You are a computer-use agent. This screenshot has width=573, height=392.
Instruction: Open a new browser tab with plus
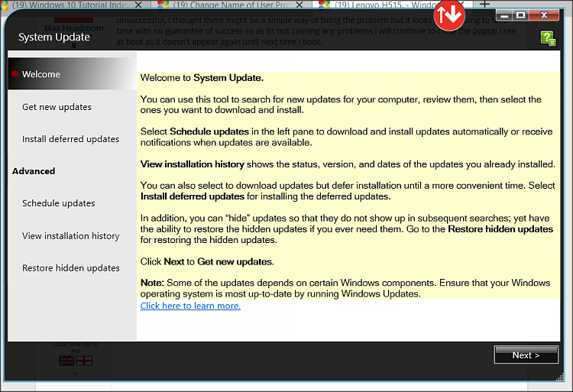point(484,4)
